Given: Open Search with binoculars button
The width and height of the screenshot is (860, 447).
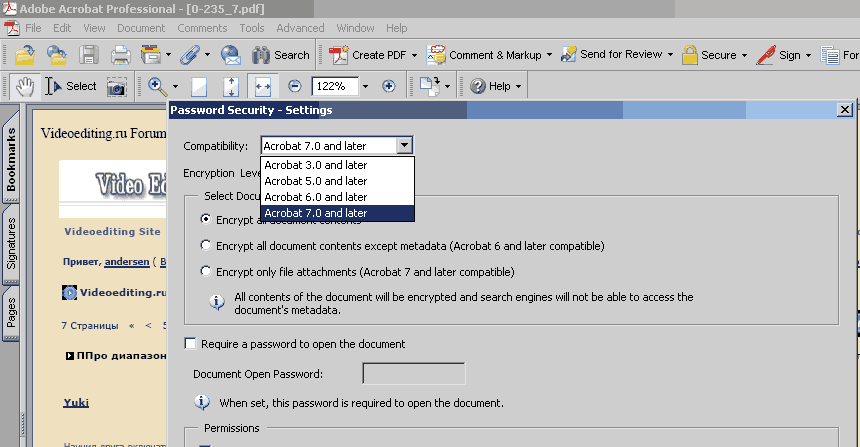Looking at the screenshot, I should (281, 55).
